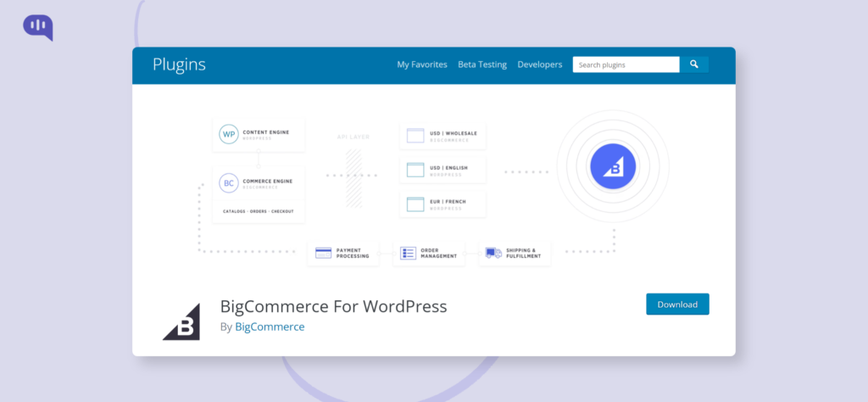Open Beta Testing page
The height and width of the screenshot is (402, 868).
(x=482, y=64)
